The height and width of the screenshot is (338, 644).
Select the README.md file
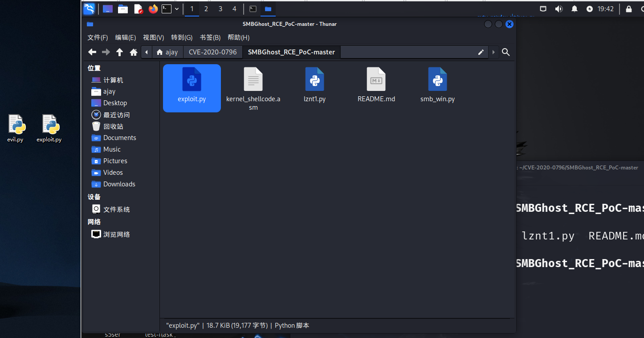pos(376,85)
